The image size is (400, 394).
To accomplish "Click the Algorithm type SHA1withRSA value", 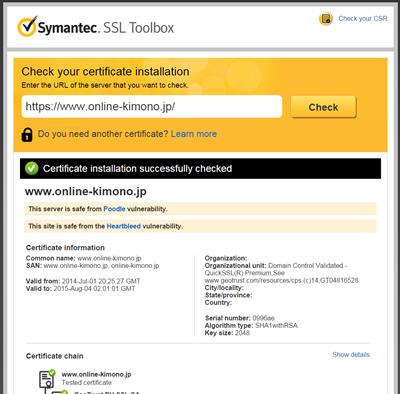I will (276, 326).
